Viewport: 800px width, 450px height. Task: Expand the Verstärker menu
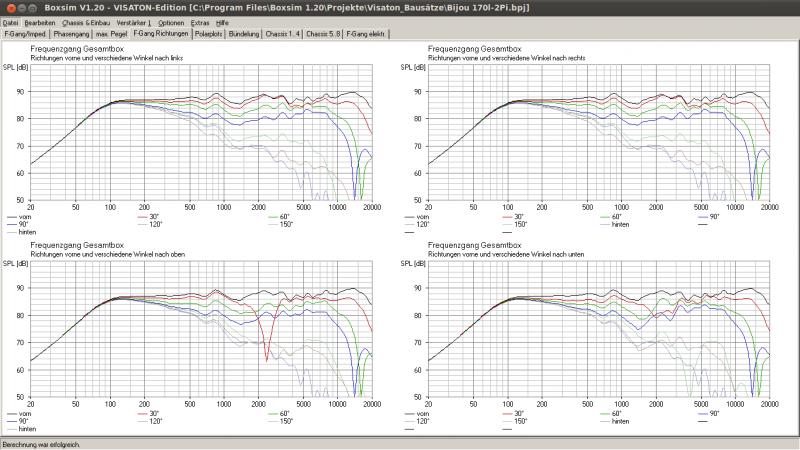click(135, 22)
